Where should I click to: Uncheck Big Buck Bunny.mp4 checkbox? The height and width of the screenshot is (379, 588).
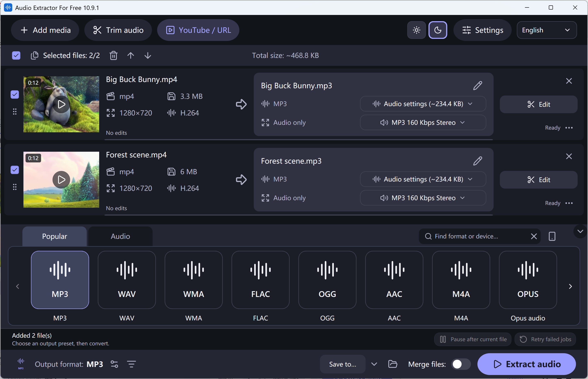pos(15,94)
